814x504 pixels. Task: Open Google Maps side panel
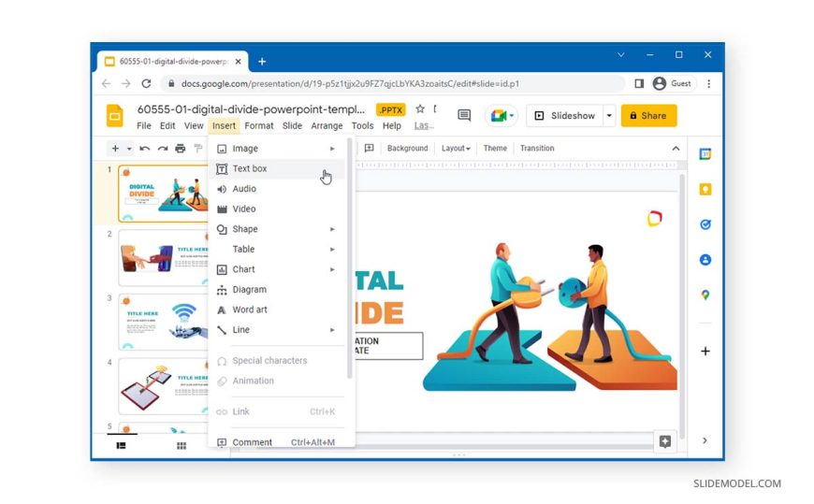[705, 295]
